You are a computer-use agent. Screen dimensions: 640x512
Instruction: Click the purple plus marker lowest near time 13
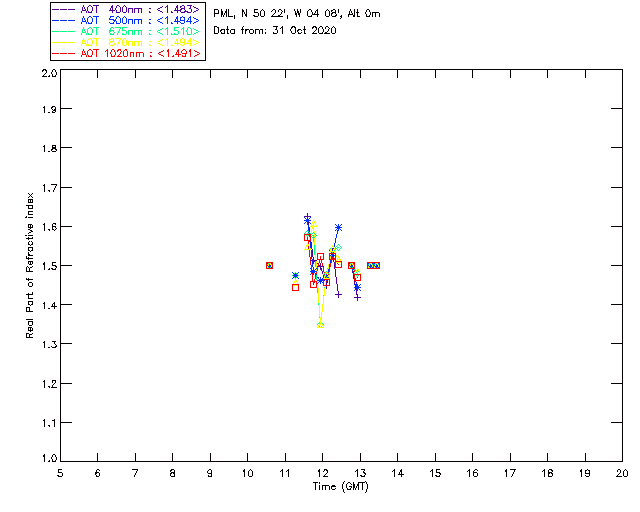click(358, 298)
